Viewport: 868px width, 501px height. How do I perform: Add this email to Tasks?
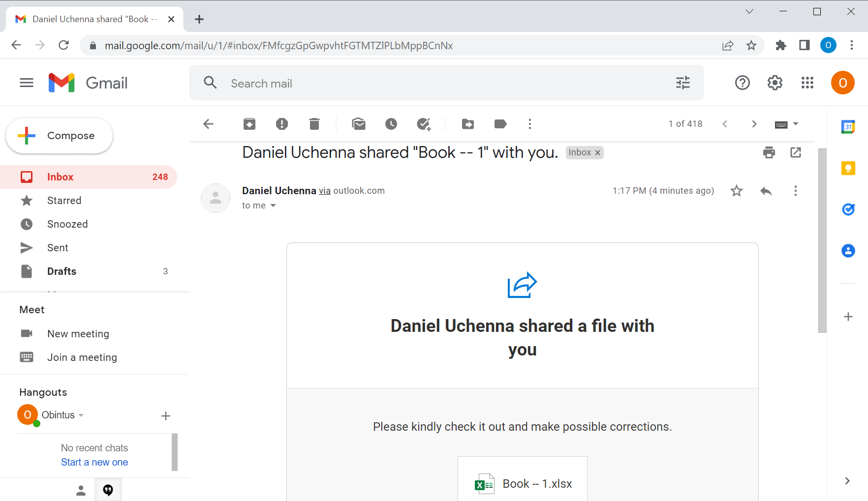[x=424, y=124]
